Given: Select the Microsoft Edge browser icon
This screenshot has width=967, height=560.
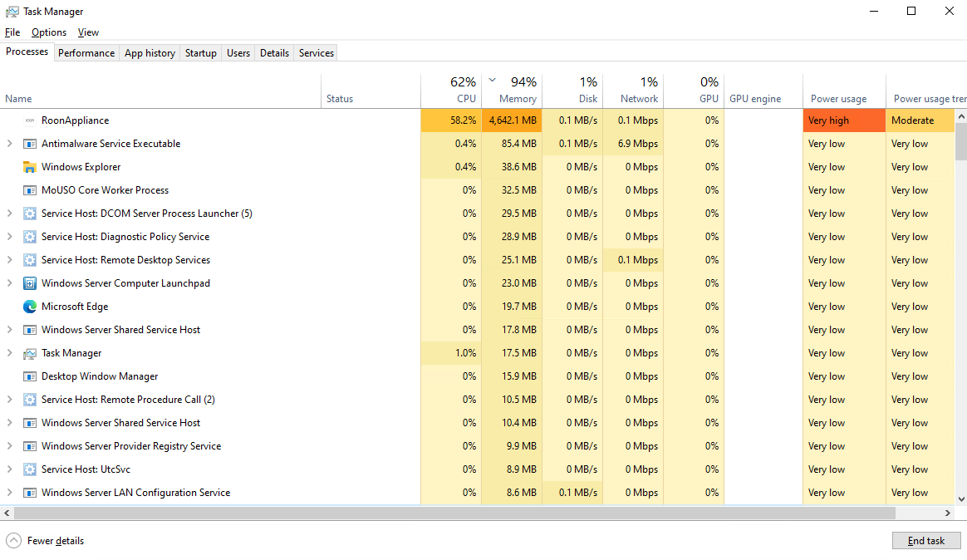Looking at the screenshot, I should 30,307.
